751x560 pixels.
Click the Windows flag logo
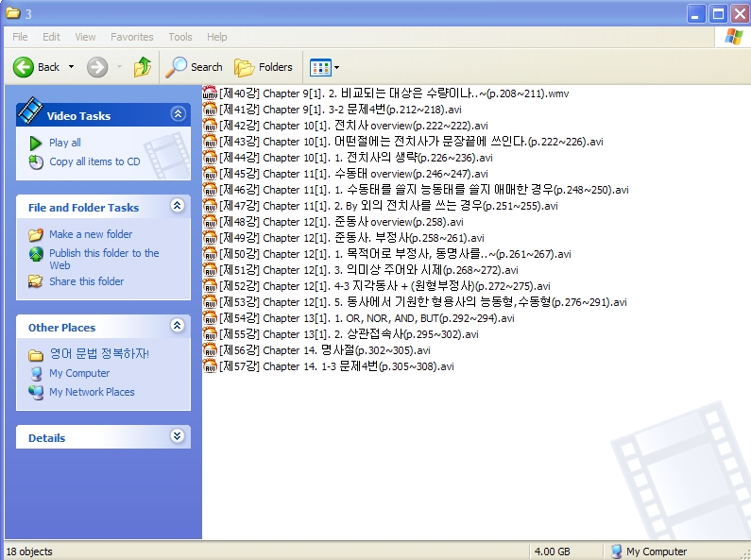(733, 37)
